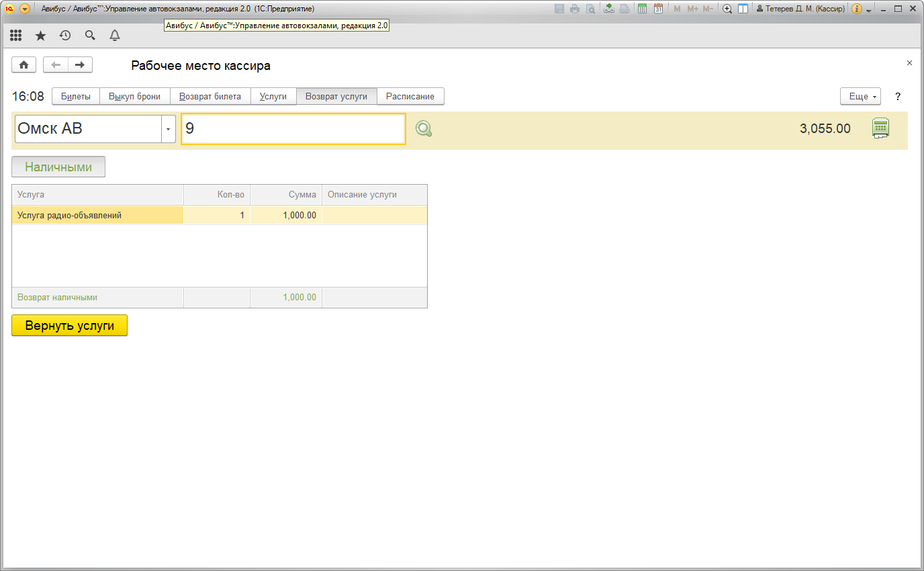Click the number input field containing 9
Viewport: 924px width, 571px height.
(x=293, y=129)
